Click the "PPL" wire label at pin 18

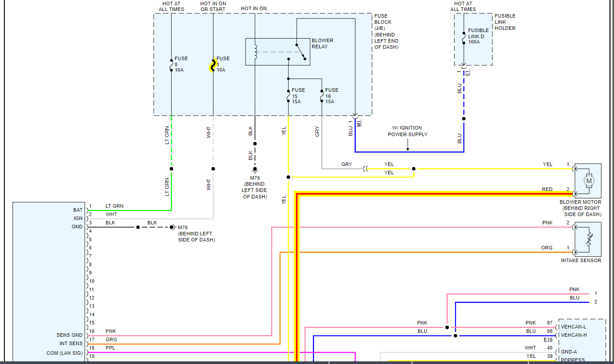point(111,348)
